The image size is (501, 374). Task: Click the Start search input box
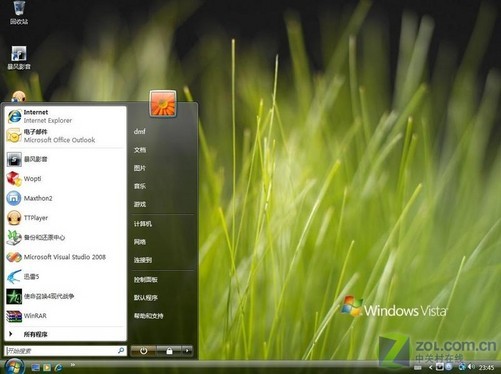65,351
